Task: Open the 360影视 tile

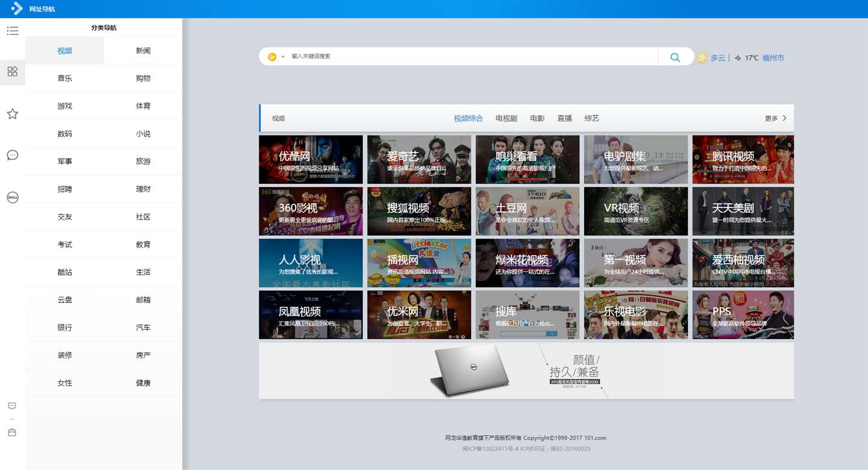Action: click(x=311, y=211)
